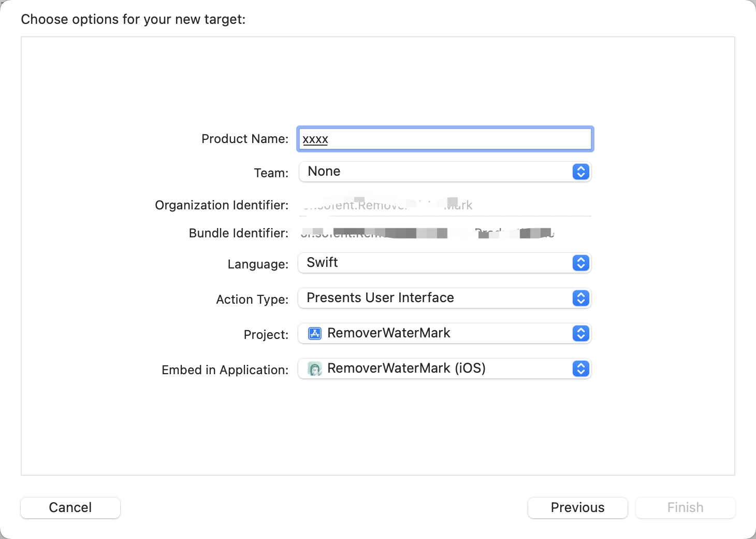Click the blue chevron arrows on Action Type popup
Viewport: 756px width, 539px height.
(x=580, y=299)
